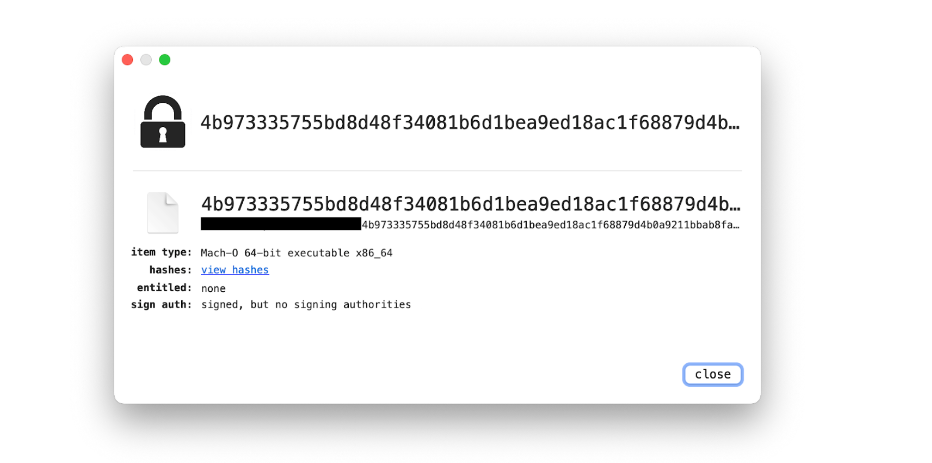
Task: Click the small full file path text
Action: click(x=551, y=225)
